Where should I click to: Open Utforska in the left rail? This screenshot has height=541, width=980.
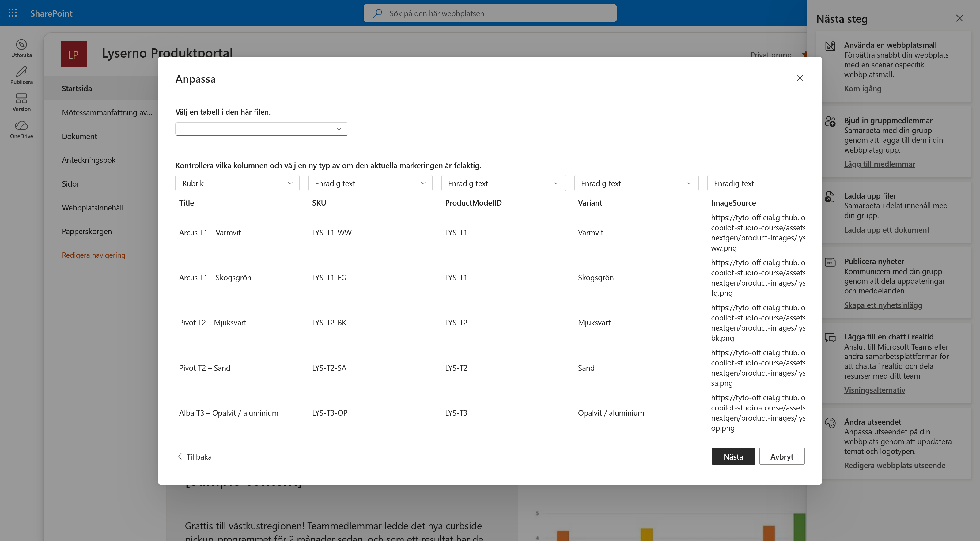tap(21, 49)
